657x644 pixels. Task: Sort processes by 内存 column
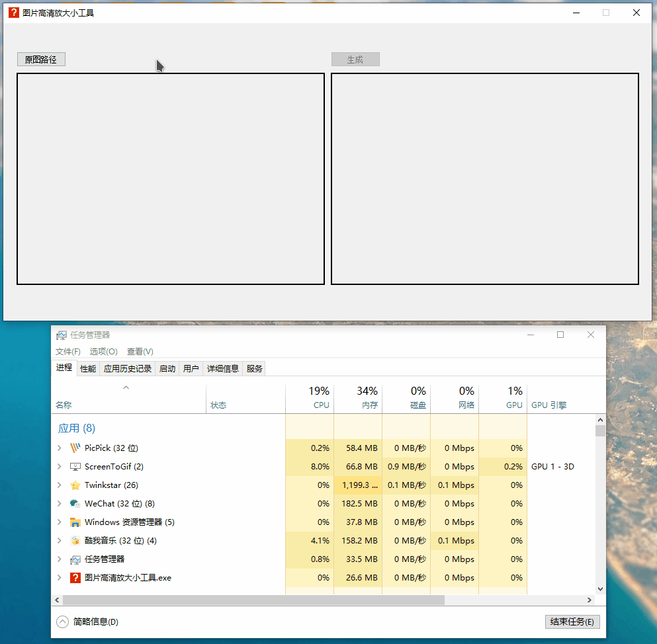pyautogui.click(x=358, y=398)
